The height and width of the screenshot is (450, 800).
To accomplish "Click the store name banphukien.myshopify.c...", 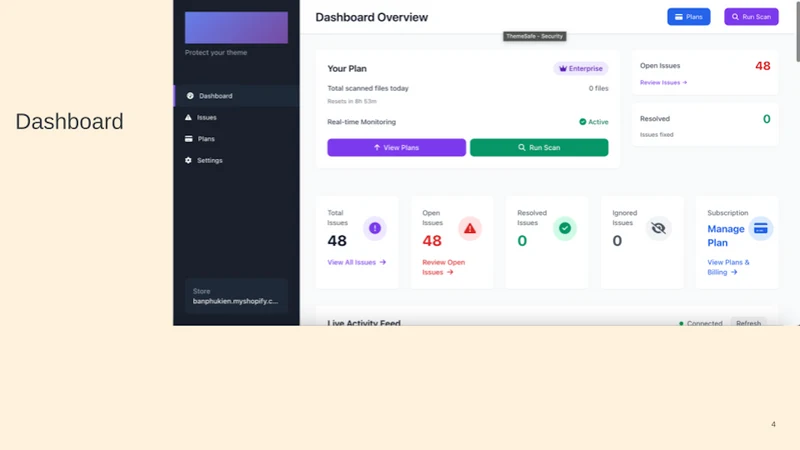I will coord(235,301).
